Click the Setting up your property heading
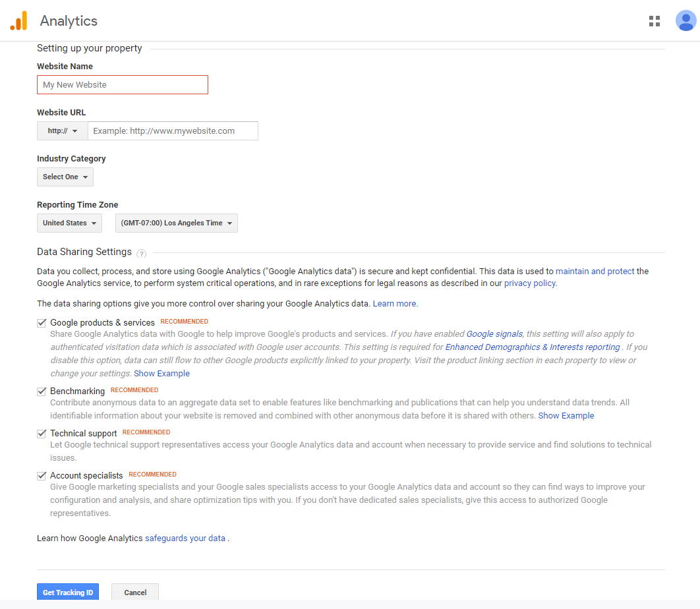The height and width of the screenshot is (609, 700). click(x=89, y=48)
